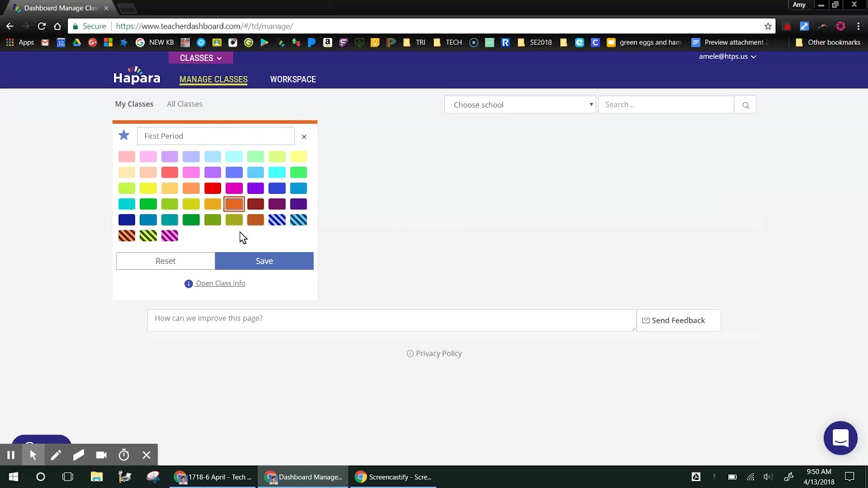Switch to the WORKSPACE tab
The width and height of the screenshot is (868, 488).
(x=293, y=79)
